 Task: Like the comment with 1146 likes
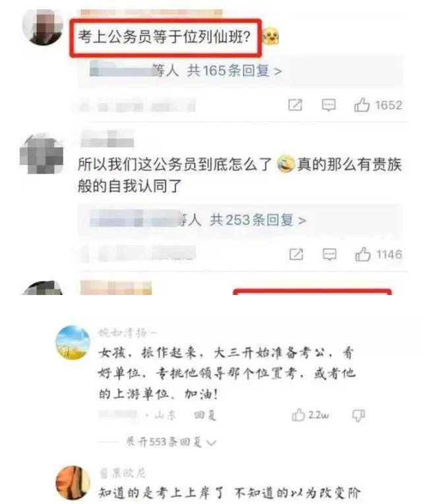coord(363,254)
